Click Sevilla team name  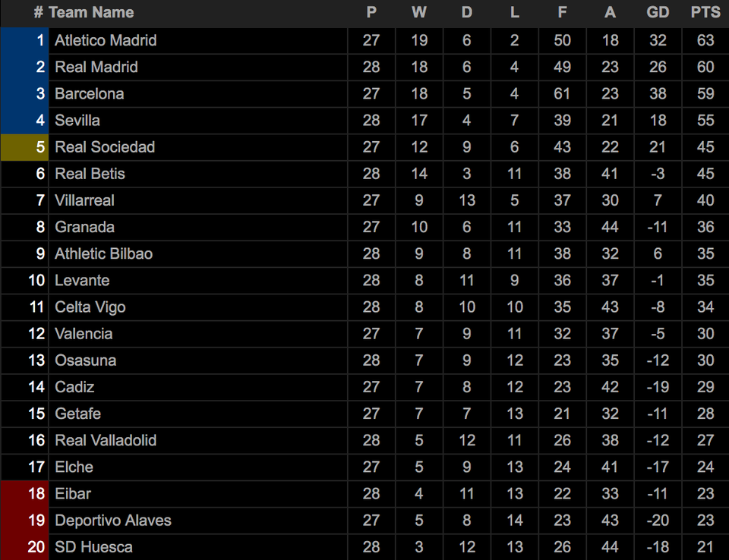pyautogui.click(x=77, y=121)
